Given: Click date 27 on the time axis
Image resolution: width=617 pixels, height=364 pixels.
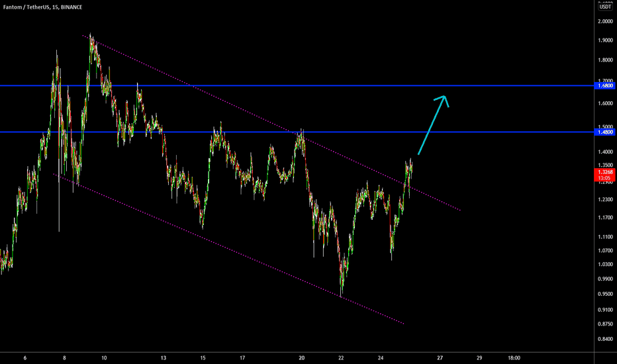Looking at the screenshot, I should click(440, 358).
